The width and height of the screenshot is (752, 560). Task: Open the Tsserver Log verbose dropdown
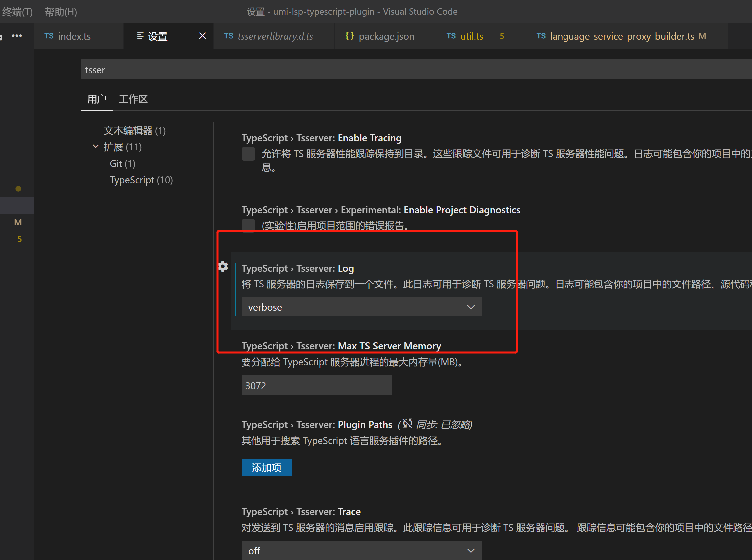[x=361, y=307]
